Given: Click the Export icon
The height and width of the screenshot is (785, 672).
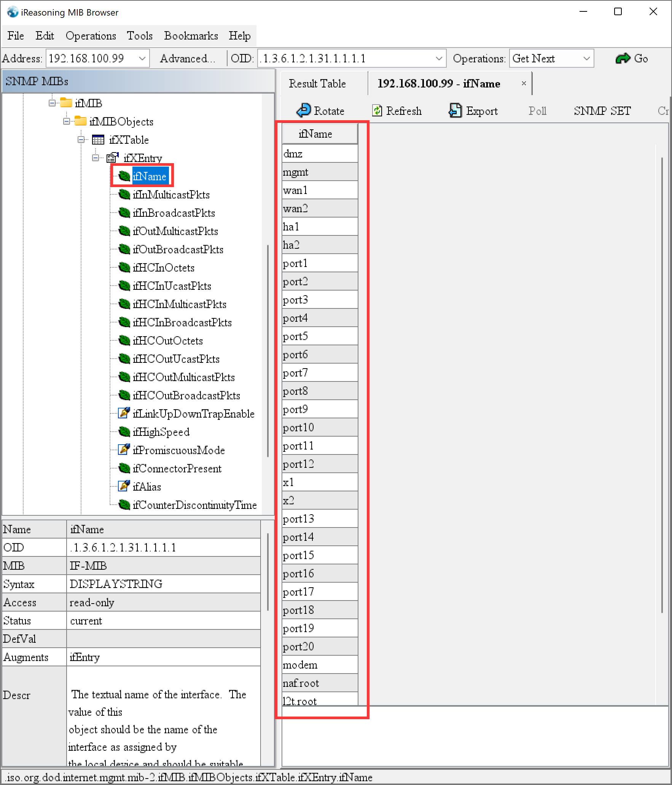Looking at the screenshot, I should [x=455, y=111].
